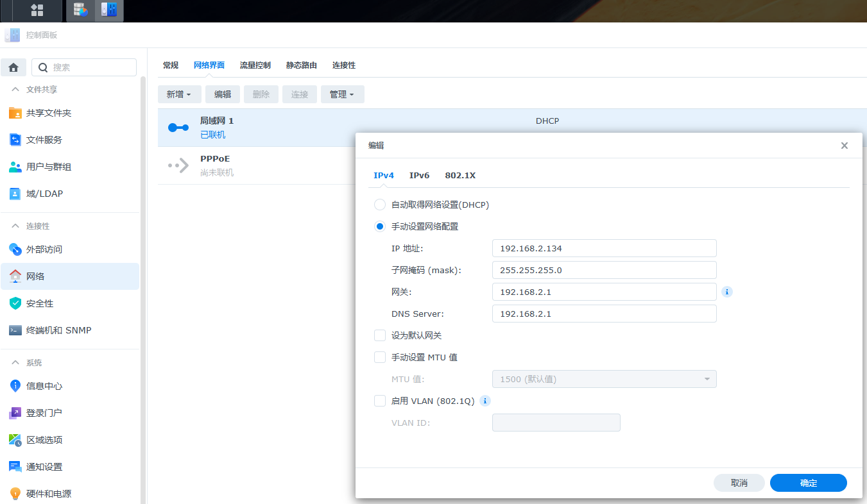The image size is (867, 504).
Task: Click the 连接 toolbar button
Action: pyautogui.click(x=300, y=94)
